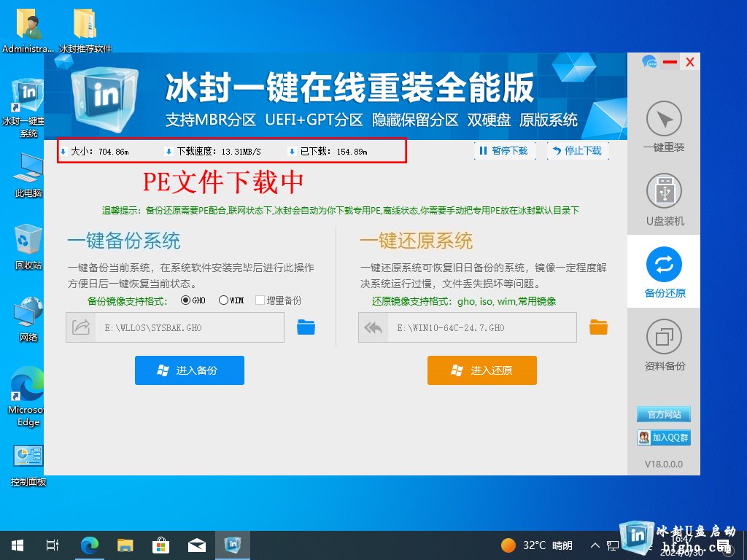Stop the download with 停止下载
Screen dimensions: 747x560
pos(578,151)
